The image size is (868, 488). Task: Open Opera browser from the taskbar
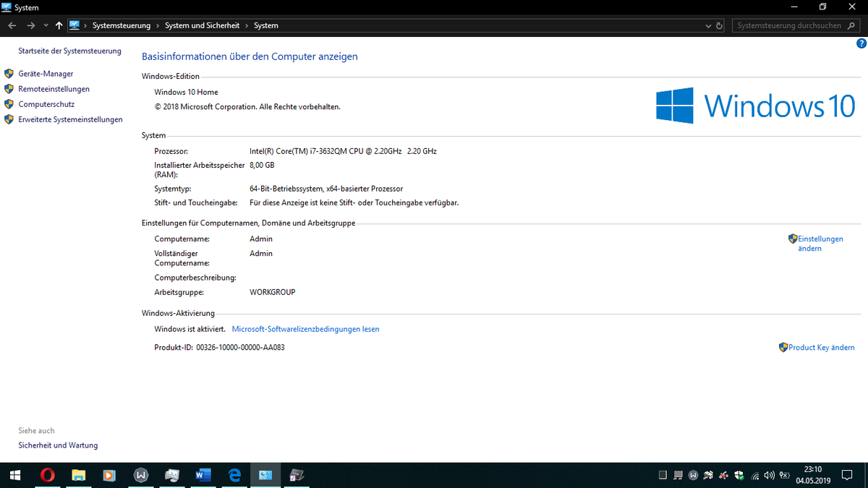[x=47, y=475]
